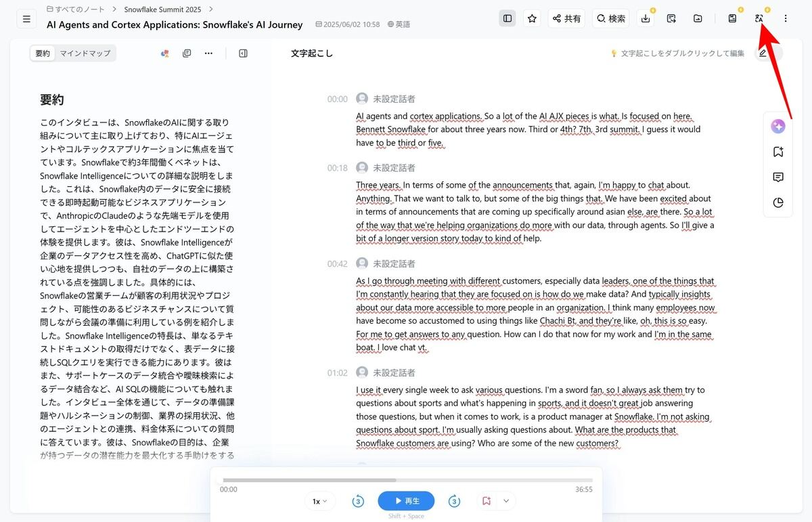Select the 要約 tab
812x522 pixels.
pos(43,53)
